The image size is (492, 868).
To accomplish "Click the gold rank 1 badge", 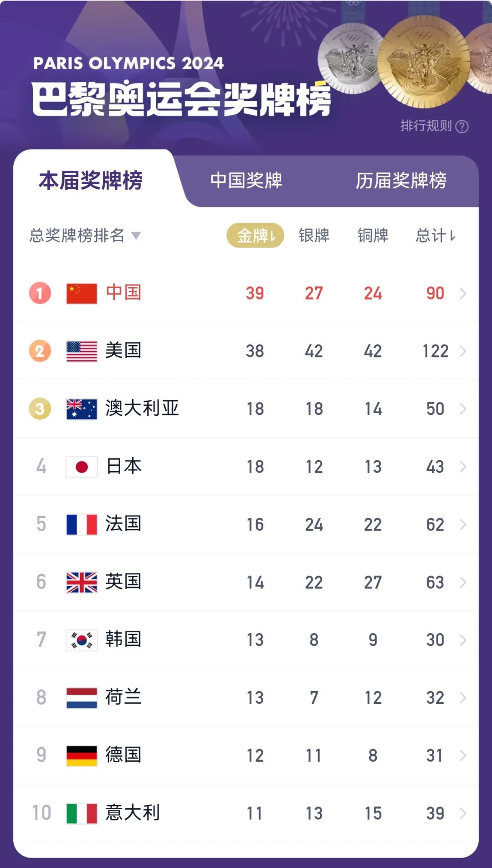I will pos(40,293).
